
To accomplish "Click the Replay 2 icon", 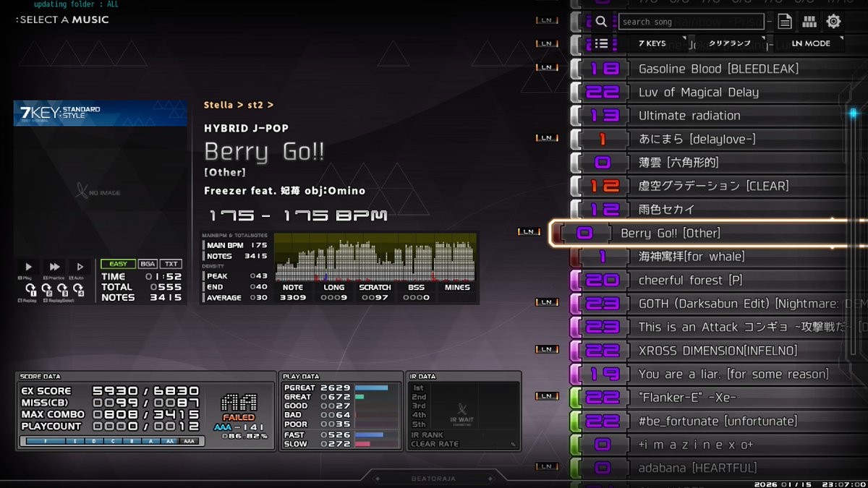I will click(47, 291).
